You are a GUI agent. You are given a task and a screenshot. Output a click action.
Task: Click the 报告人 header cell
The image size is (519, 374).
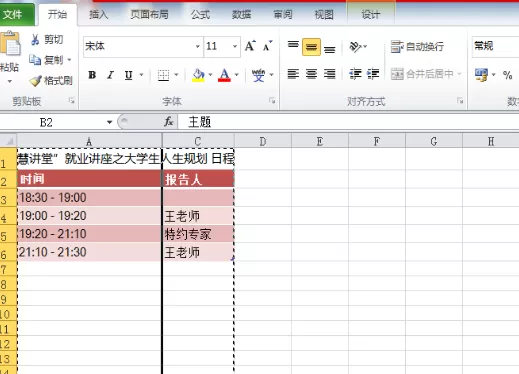pyautogui.click(x=198, y=179)
